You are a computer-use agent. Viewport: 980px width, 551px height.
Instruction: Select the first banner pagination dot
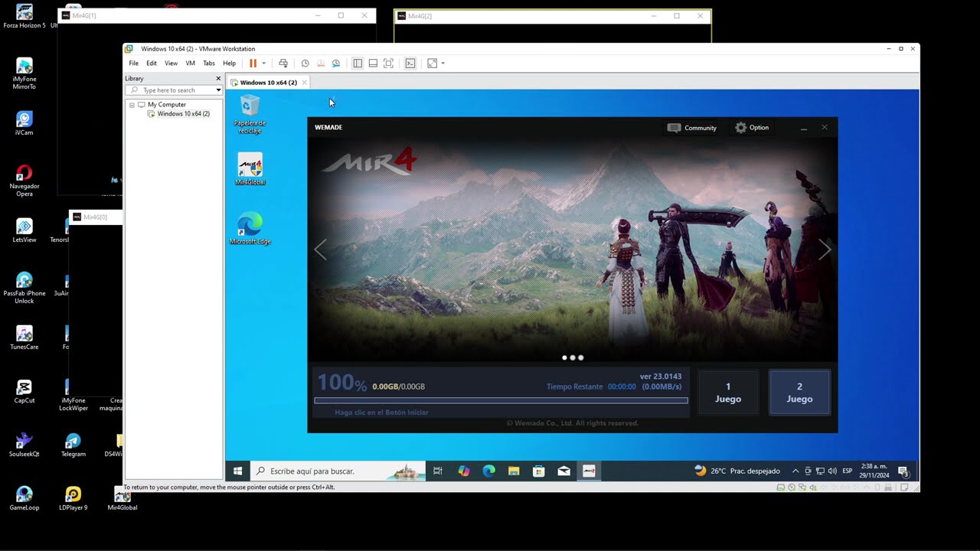565,357
